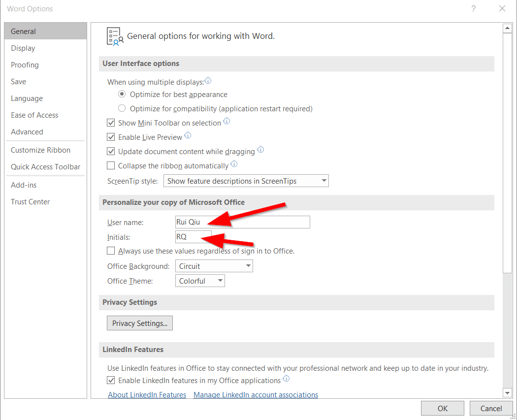The height and width of the screenshot is (420, 517).
Task: Open the Office Theme dropdown
Action: (200, 281)
